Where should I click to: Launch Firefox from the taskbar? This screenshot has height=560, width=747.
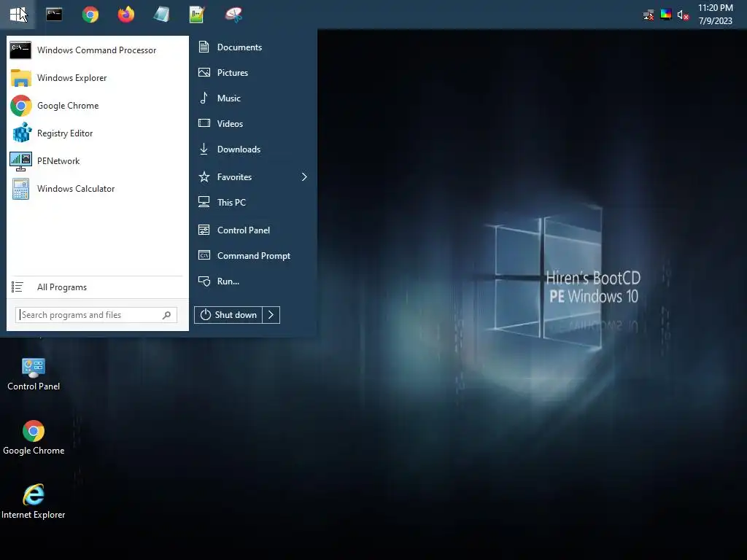125,15
